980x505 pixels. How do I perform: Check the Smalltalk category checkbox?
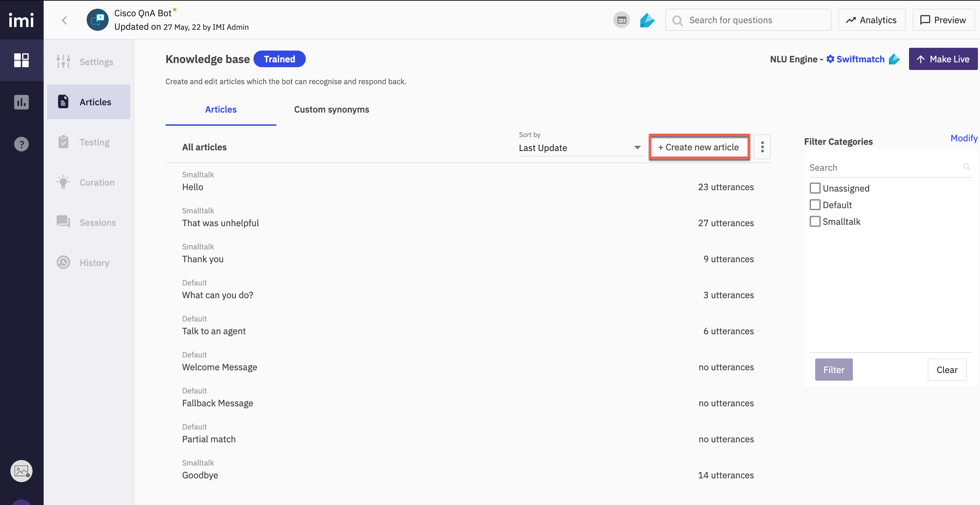pyautogui.click(x=815, y=221)
